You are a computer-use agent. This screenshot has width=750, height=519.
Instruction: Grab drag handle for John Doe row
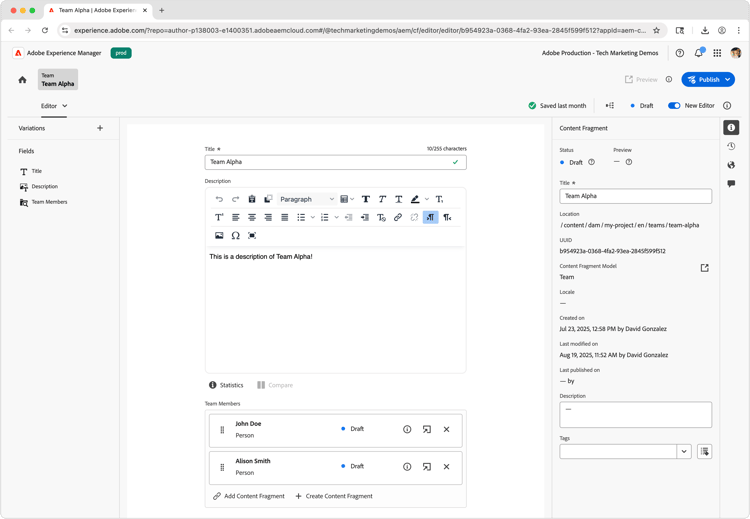tap(222, 430)
